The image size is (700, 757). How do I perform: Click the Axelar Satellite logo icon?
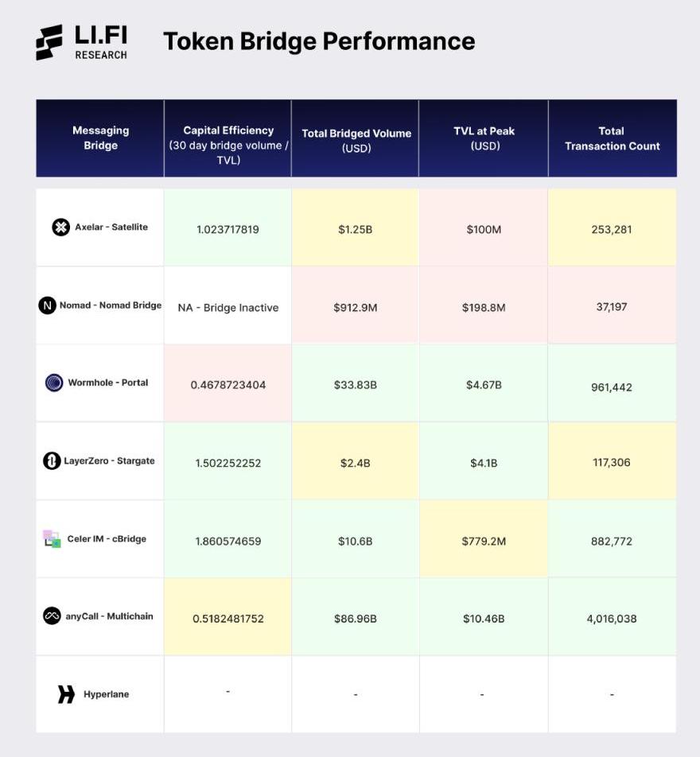[x=61, y=227]
